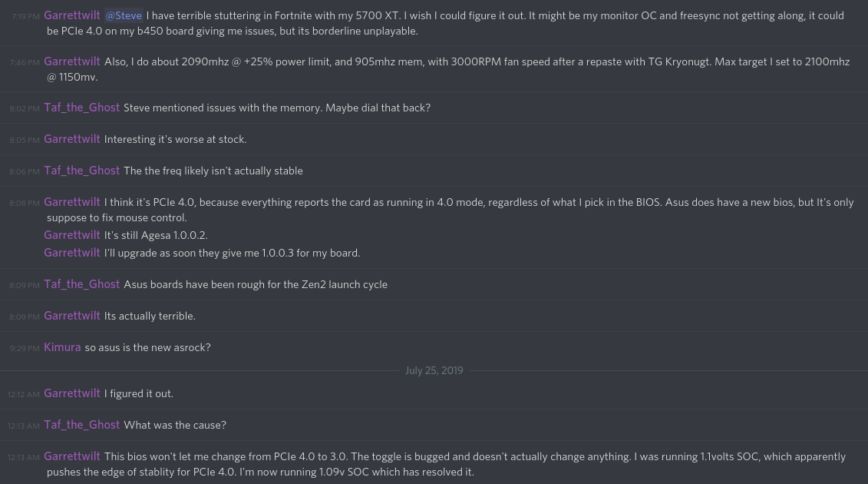
Task: Click the 'The the freq likely isn't actually stable' message
Action: (x=213, y=171)
